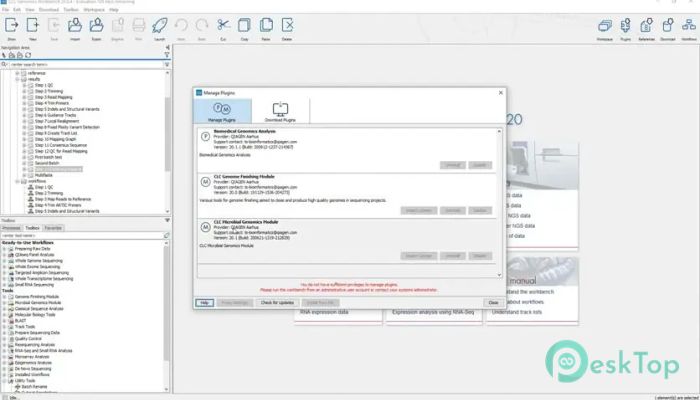Open the navigation search options dropdown
The height and width of the screenshot is (400, 700).
pyautogui.click(x=167, y=65)
